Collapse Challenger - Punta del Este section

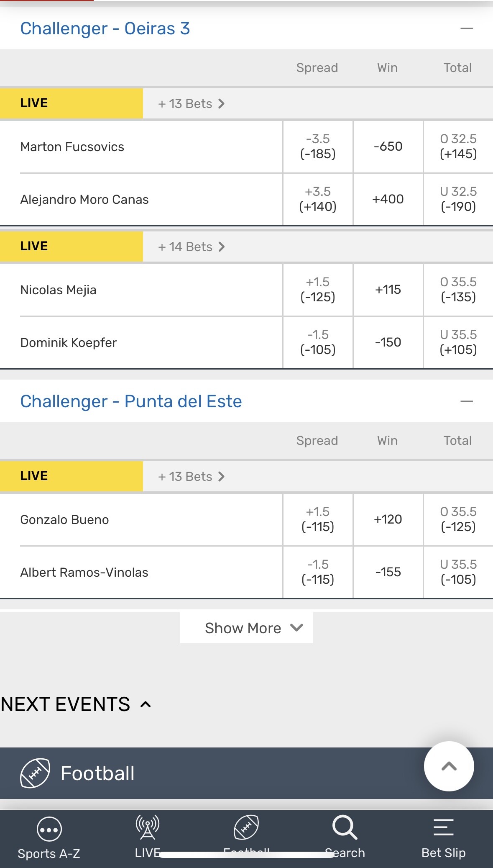point(466,402)
